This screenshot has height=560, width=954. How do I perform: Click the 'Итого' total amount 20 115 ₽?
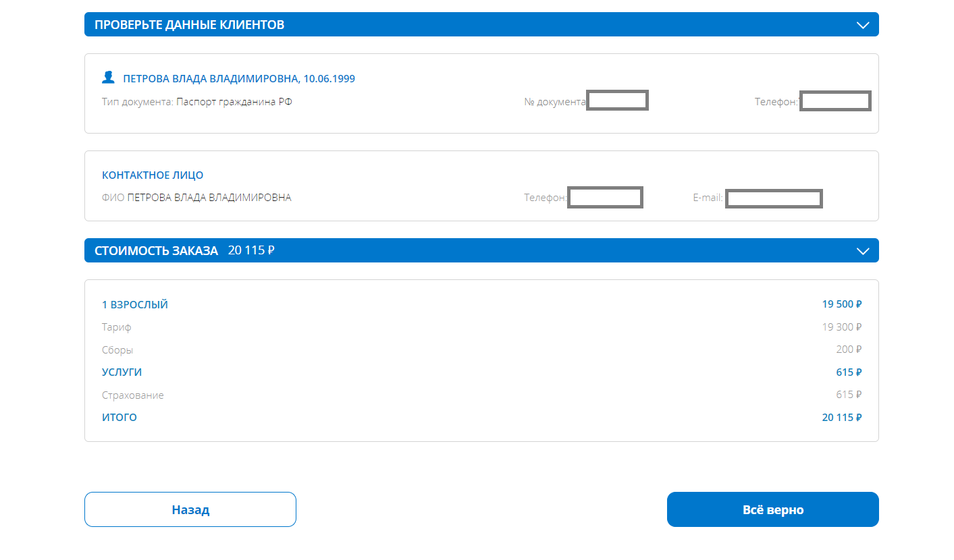coord(841,418)
